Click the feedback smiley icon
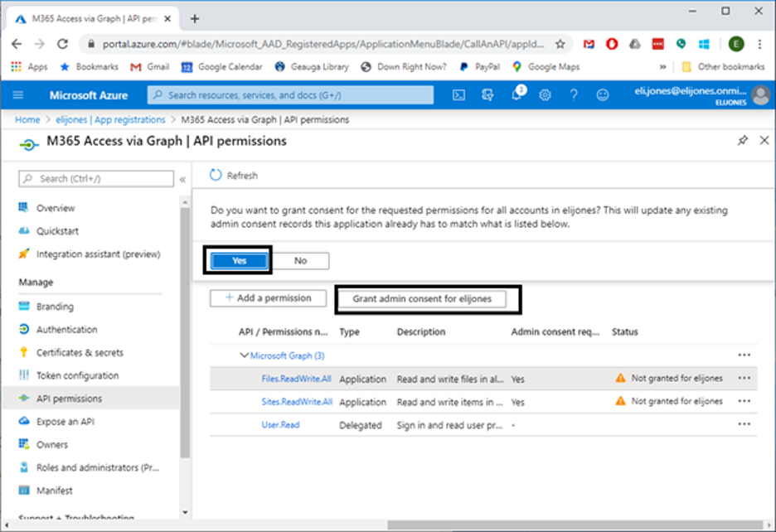776x532 pixels. (602, 95)
